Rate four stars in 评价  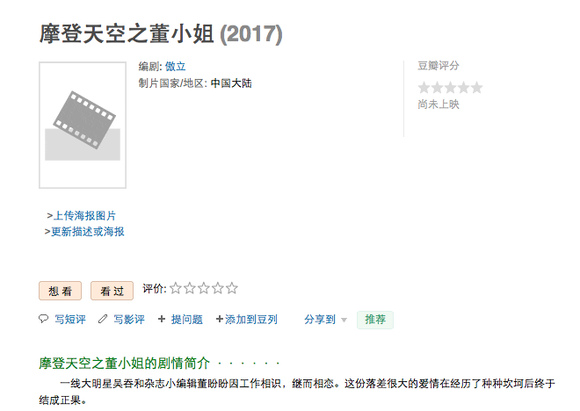pyautogui.click(x=218, y=288)
